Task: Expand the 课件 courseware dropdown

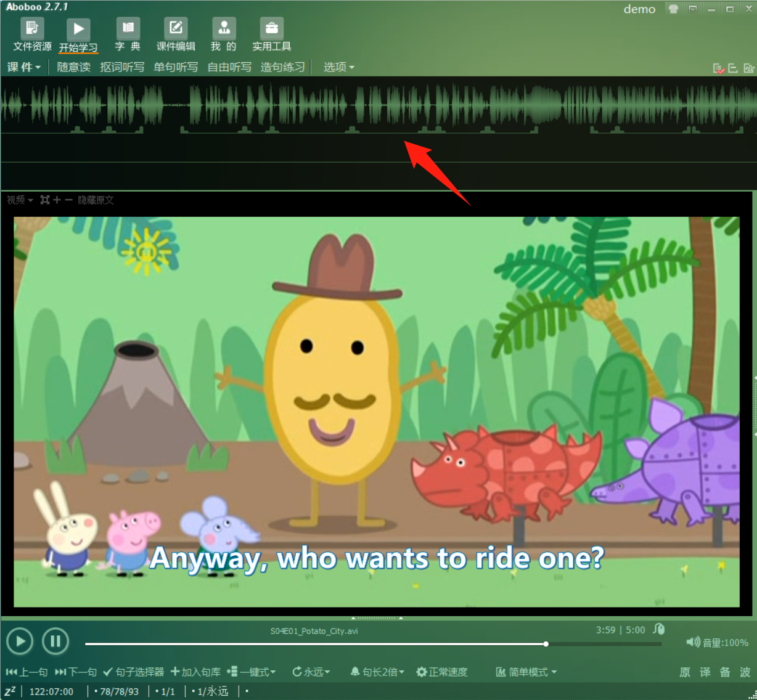Action: coord(23,67)
